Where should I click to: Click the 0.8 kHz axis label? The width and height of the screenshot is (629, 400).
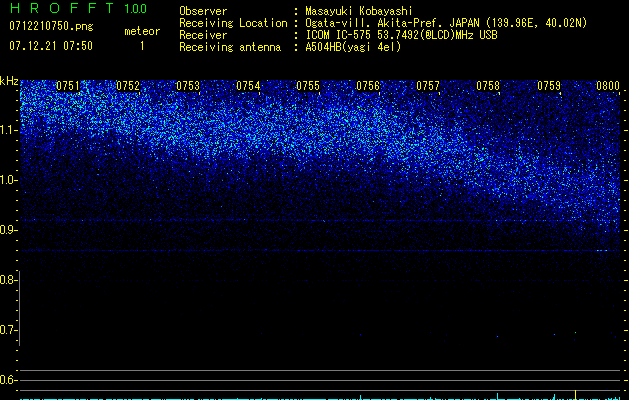7,280
